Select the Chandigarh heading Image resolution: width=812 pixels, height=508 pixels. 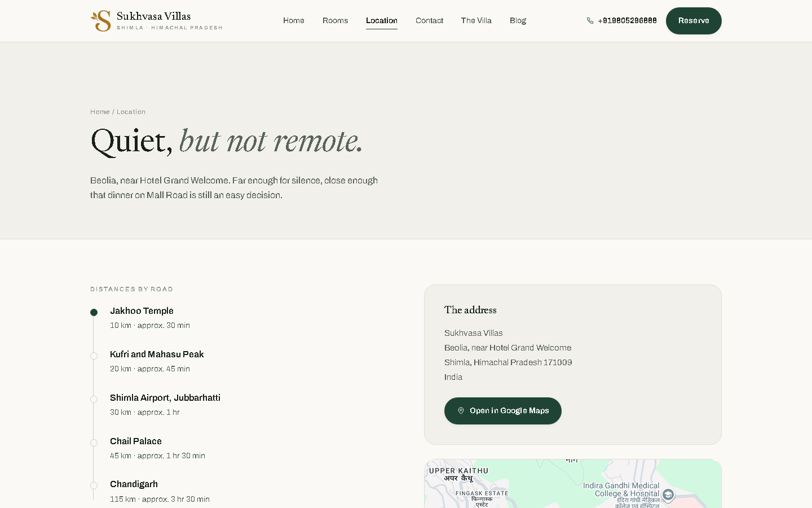(134, 484)
